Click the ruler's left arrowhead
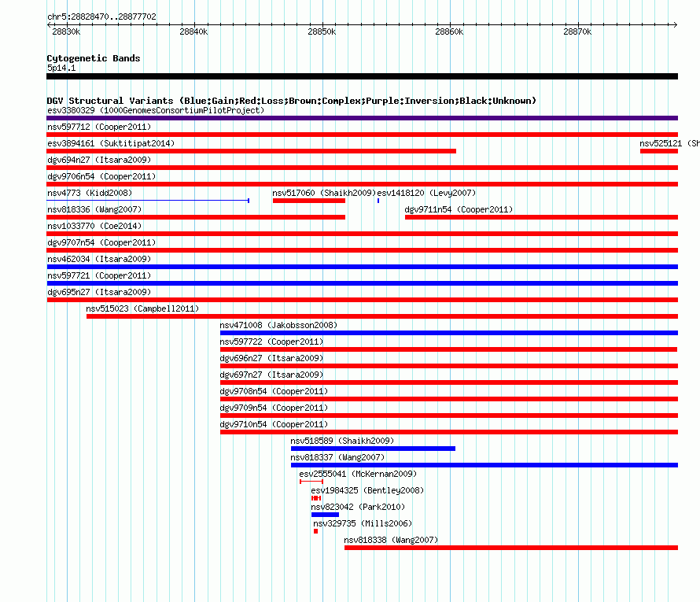 pyautogui.click(x=50, y=24)
